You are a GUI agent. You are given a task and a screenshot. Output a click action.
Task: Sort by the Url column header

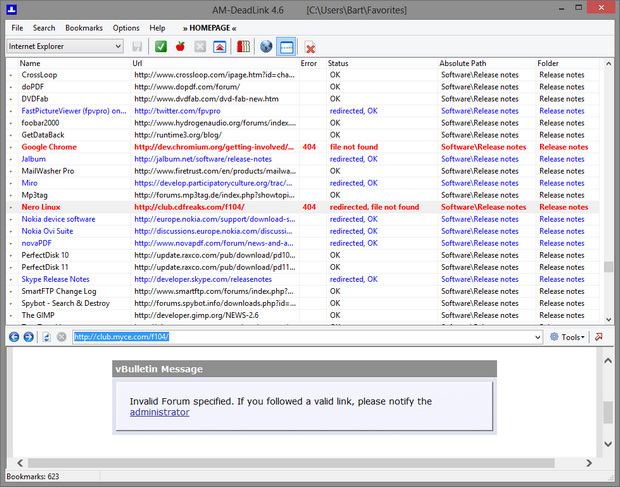pos(215,63)
